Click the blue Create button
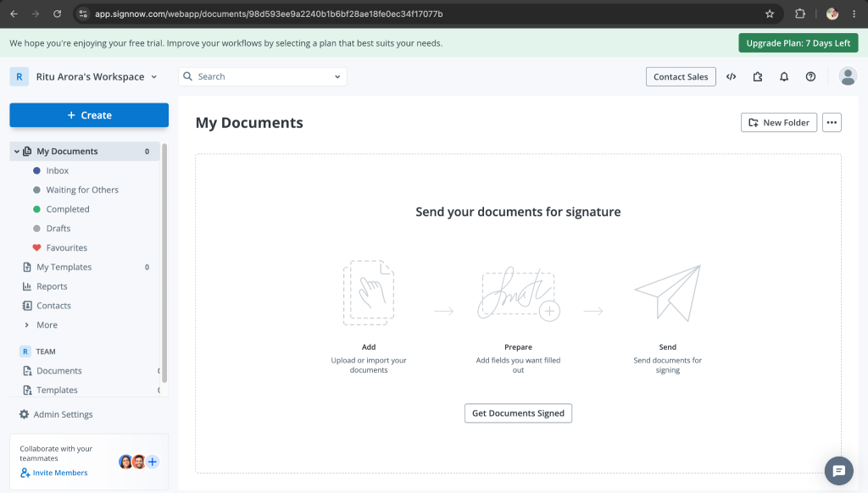The image size is (868, 493). tap(89, 115)
